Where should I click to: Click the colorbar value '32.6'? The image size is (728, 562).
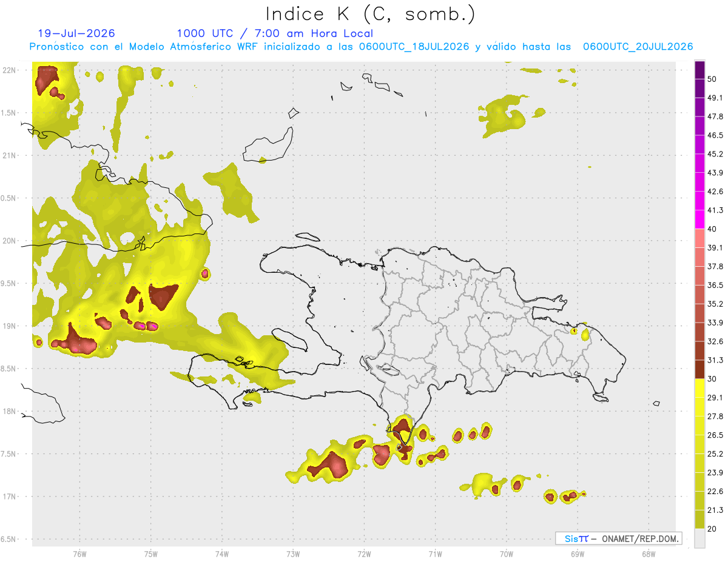(x=715, y=341)
